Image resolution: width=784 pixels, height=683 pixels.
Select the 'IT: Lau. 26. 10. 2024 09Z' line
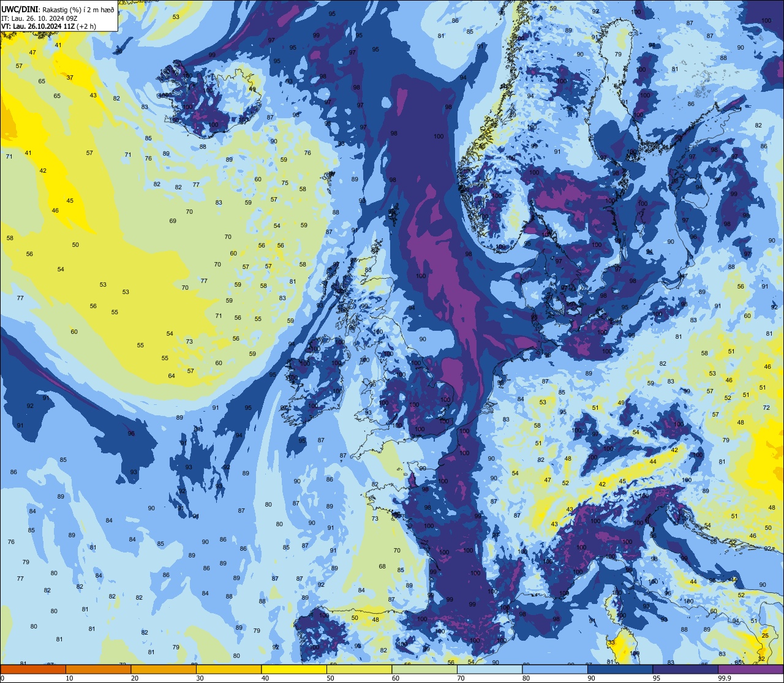[39, 18]
